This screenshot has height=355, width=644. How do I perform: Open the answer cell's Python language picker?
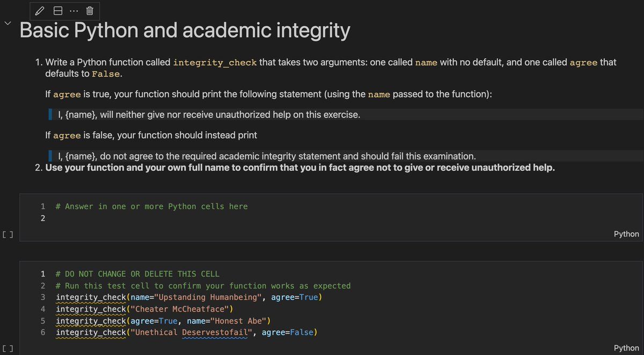(626, 234)
